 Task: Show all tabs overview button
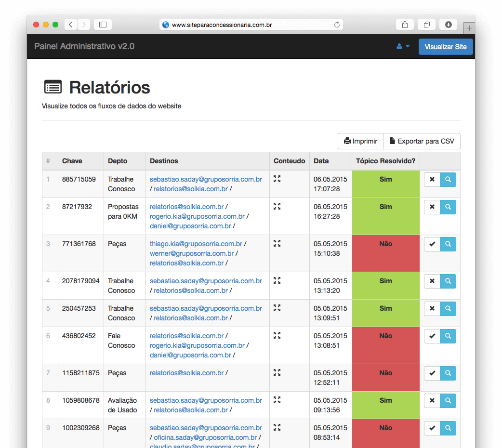(x=427, y=25)
